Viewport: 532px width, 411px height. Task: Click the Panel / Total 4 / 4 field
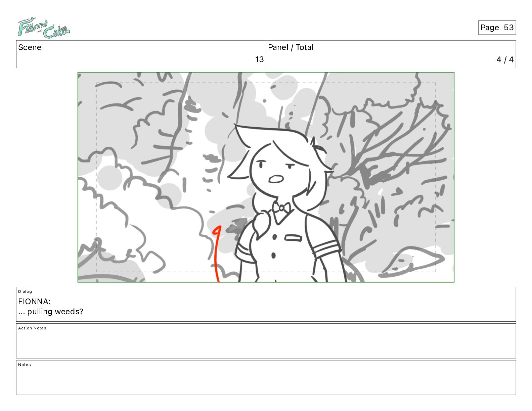(391, 54)
